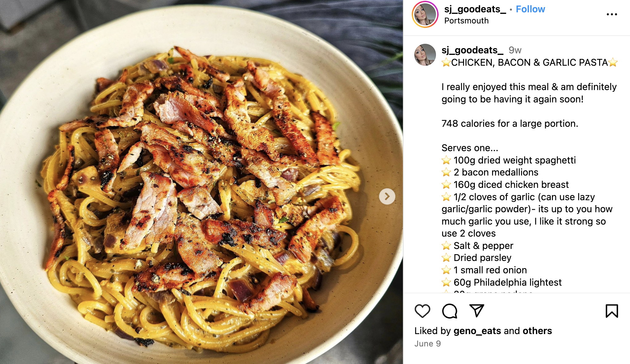The width and height of the screenshot is (630, 364).
Task: Like the post with the heart icon
Action: (x=422, y=311)
